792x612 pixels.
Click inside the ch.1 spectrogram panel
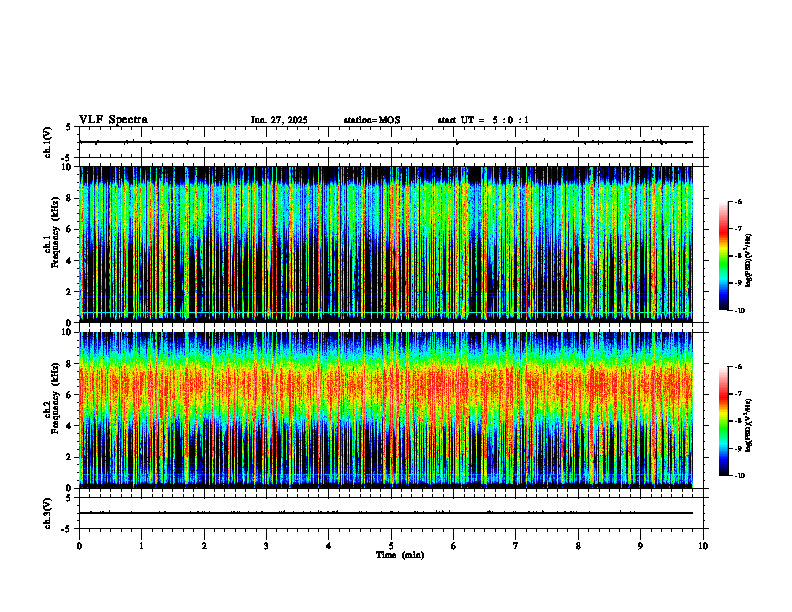pos(386,244)
